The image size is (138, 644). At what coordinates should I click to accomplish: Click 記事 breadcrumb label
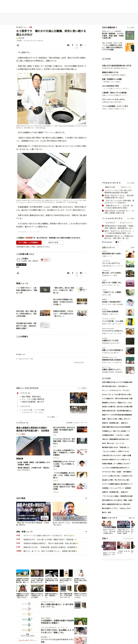pos(31,27)
